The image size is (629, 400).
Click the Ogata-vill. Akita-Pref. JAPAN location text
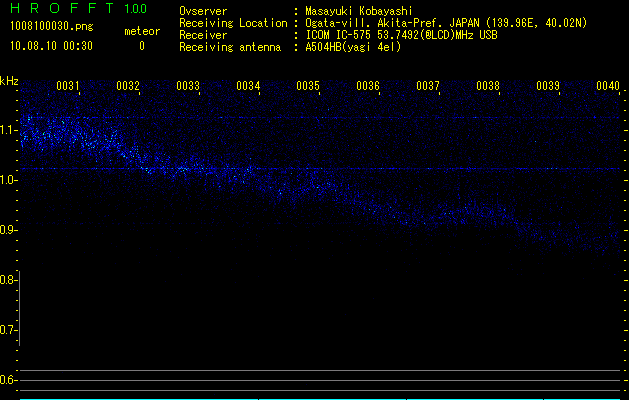(x=446, y=23)
